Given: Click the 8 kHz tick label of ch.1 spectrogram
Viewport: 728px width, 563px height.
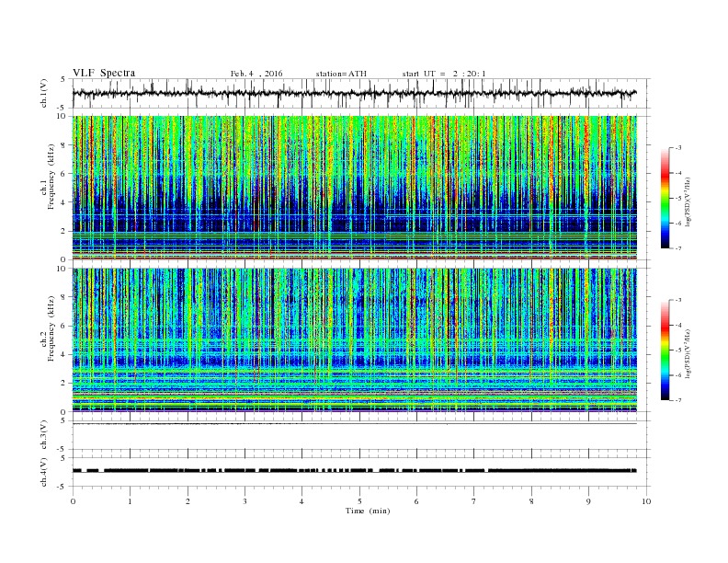Looking at the screenshot, I should [64, 145].
